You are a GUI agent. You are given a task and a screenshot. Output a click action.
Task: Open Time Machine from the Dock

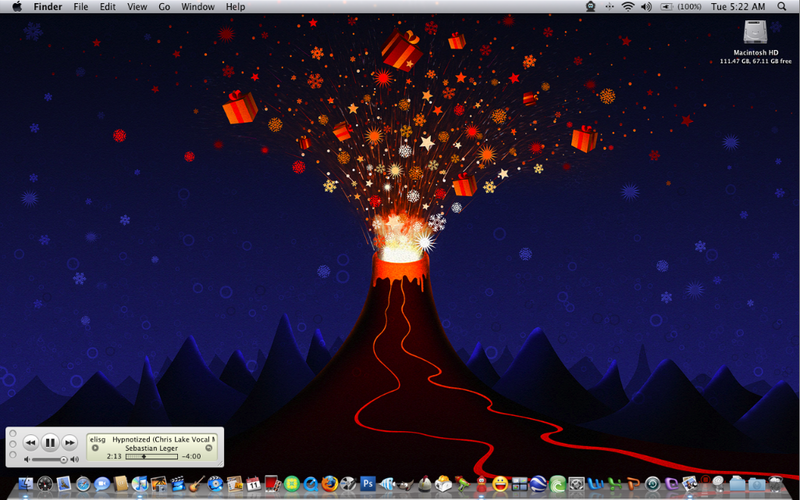coord(653,484)
